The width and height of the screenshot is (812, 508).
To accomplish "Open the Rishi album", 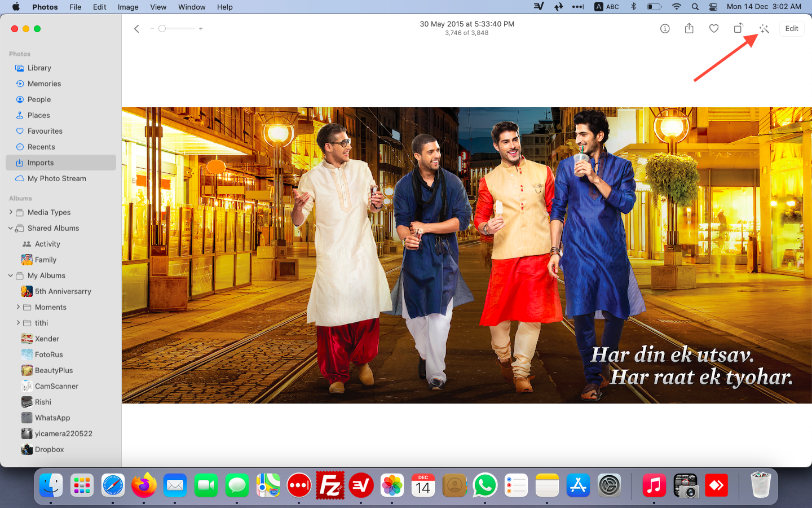I will (x=61, y=402).
